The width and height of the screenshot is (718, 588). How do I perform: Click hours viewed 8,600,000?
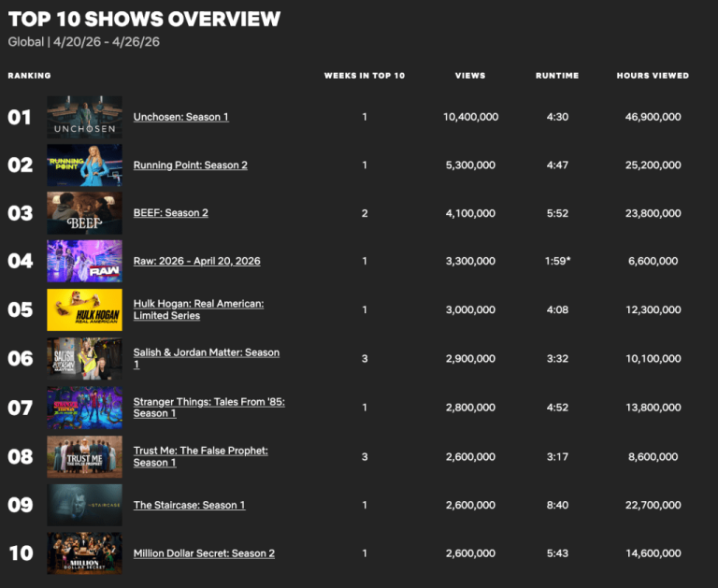pyautogui.click(x=653, y=456)
